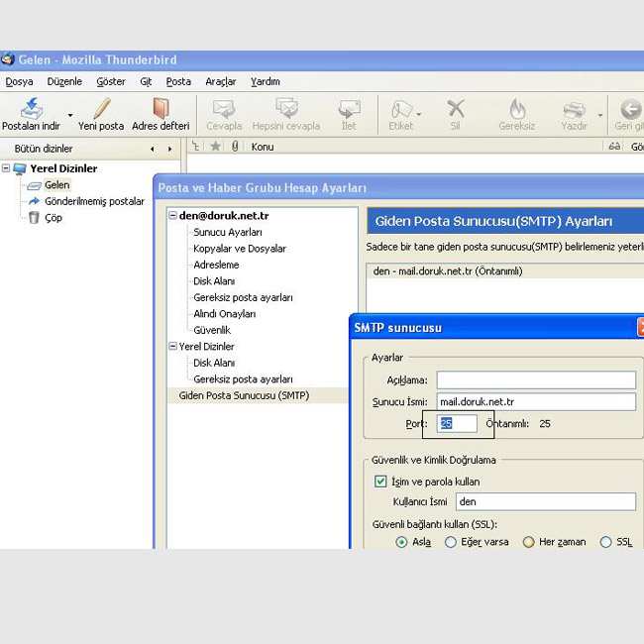This screenshot has height=644, width=644.
Task: Uncheck İsim ve parola kullan
Action: (380, 481)
